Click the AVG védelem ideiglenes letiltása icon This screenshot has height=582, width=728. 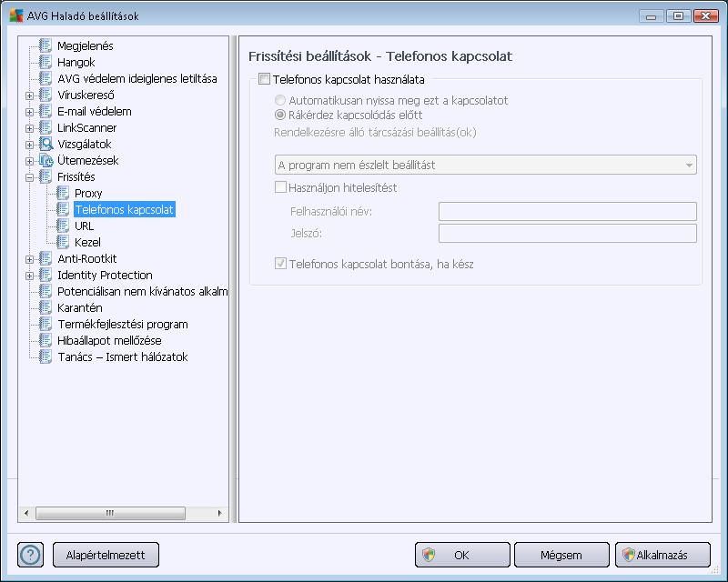[45, 78]
